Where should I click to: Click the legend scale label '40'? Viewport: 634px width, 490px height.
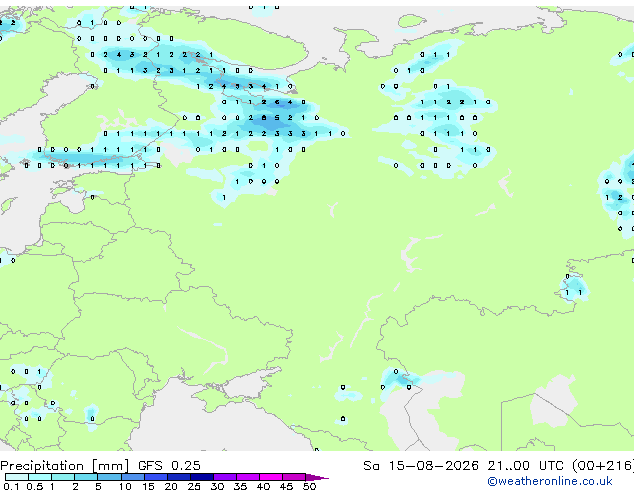[263, 486]
